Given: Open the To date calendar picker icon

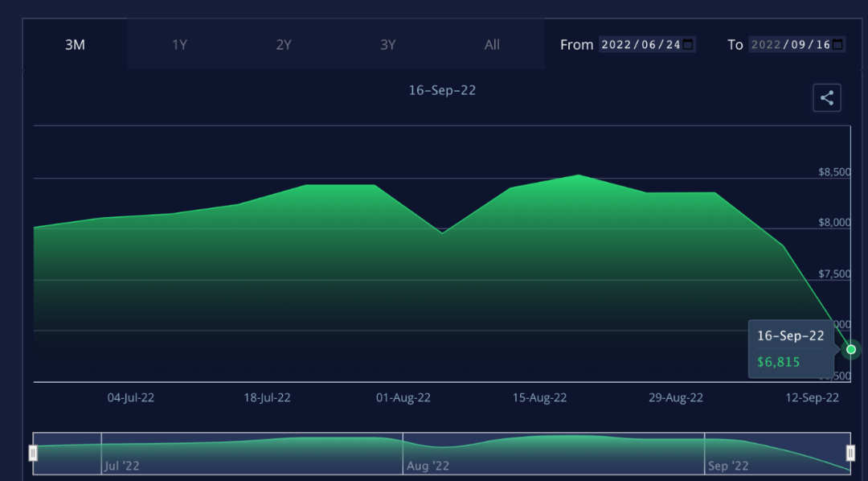Looking at the screenshot, I should 838,44.
